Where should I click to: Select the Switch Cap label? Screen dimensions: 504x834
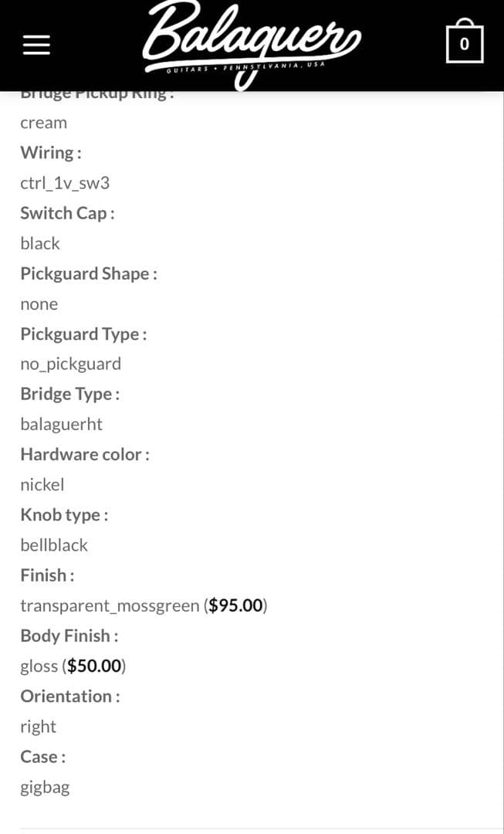click(67, 213)
